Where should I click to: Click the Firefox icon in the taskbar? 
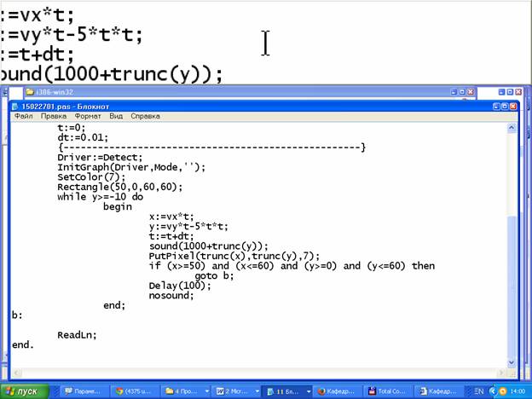(321, 391)
